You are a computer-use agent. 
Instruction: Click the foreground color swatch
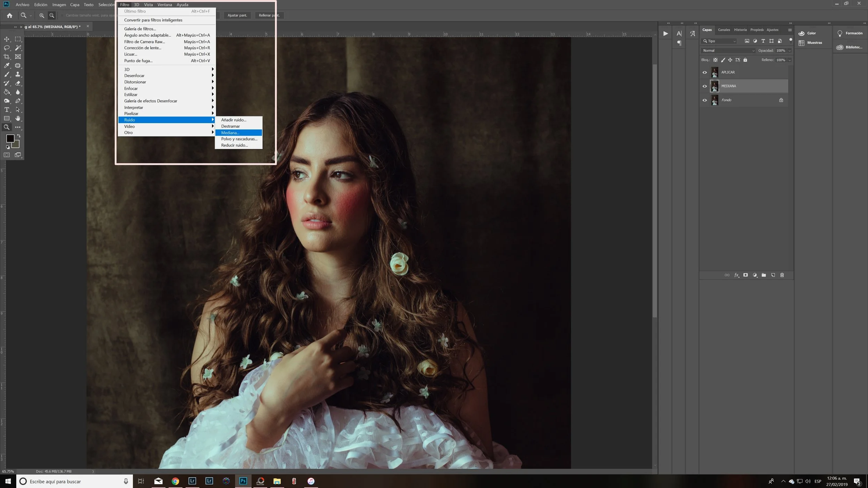pyautogui.click(x=10, y=138)
